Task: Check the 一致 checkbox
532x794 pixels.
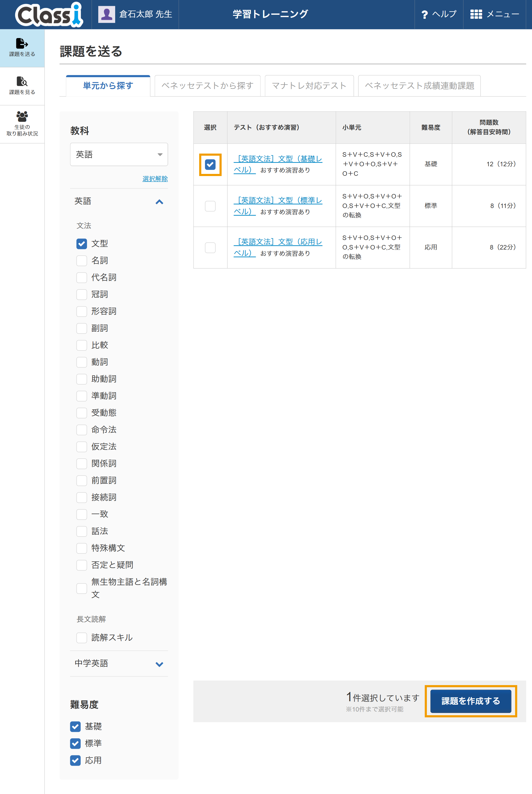Action: 81,514
